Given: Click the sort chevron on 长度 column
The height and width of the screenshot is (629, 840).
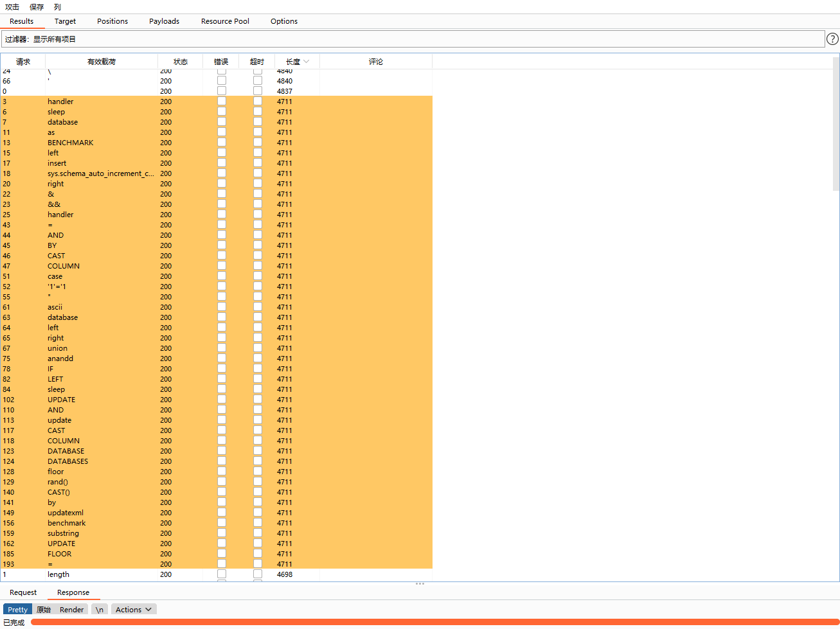Looking at the screenshot, I should point(307,62).
